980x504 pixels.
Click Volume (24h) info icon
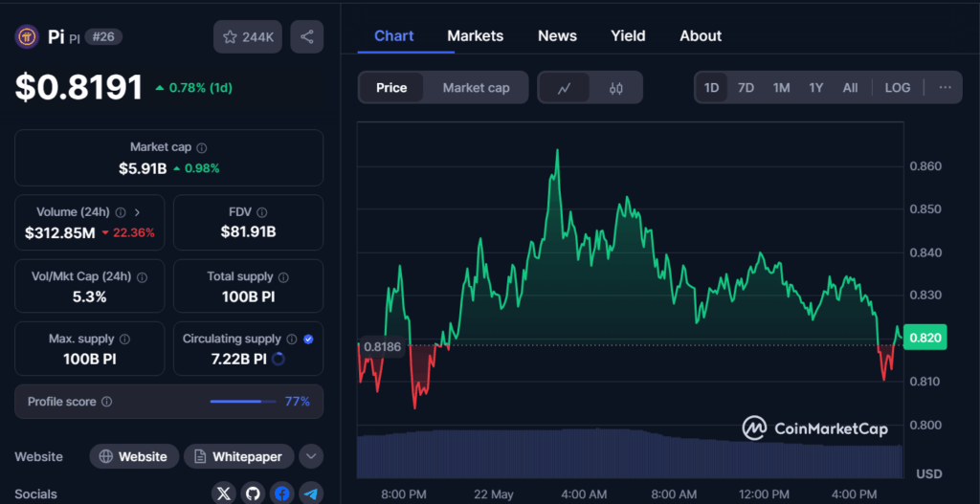coord(121,211)
